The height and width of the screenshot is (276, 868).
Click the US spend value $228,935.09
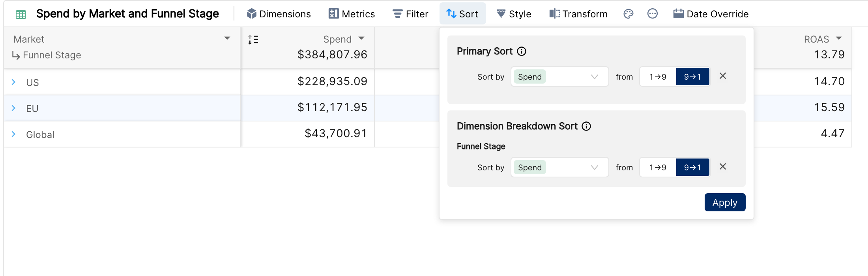tap(332, 81)
